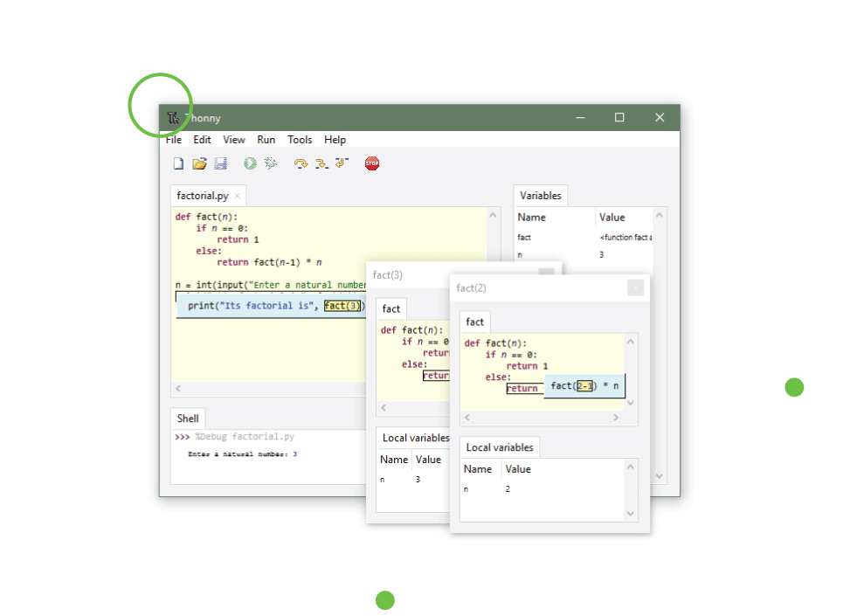
Task: Create a new file with toolbar icon
Action: pyautogui.click(x=178, y=163)
